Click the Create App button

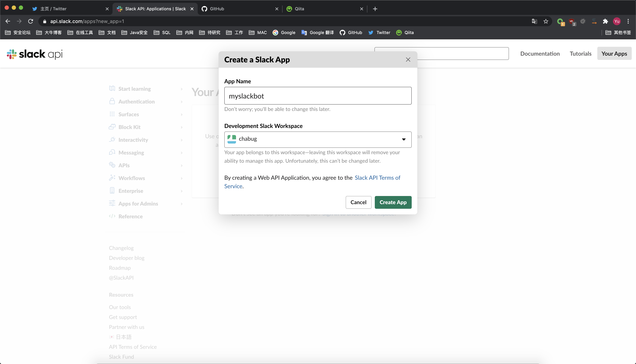(393, 202)
